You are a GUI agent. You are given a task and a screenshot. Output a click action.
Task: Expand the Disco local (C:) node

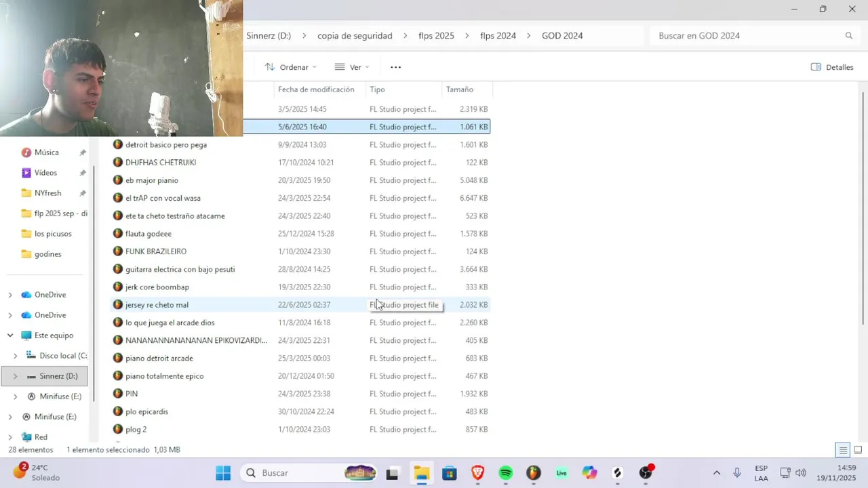[15, 356]
